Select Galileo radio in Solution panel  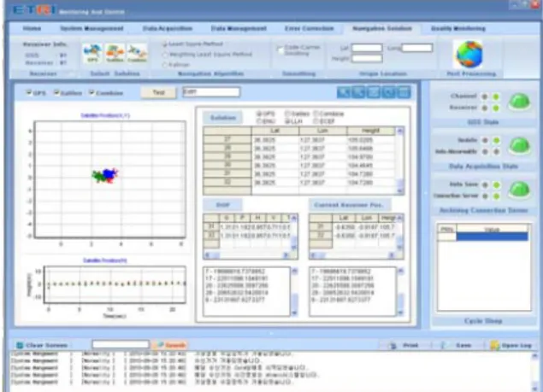(x=287, y=114)
